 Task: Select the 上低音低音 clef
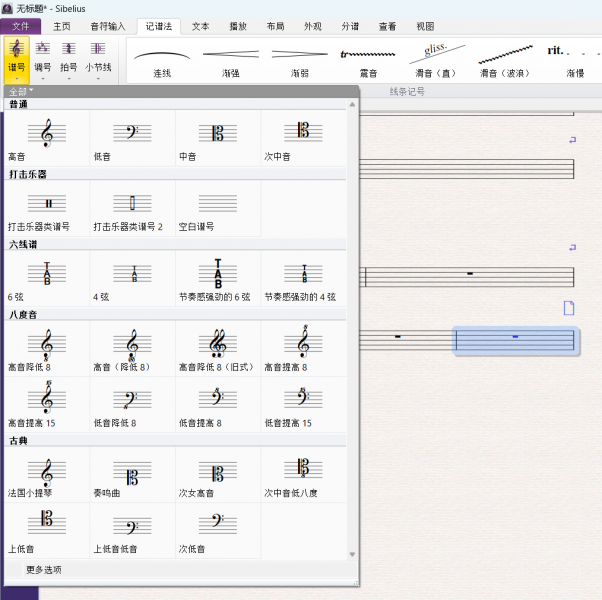(x=132, y=531)
